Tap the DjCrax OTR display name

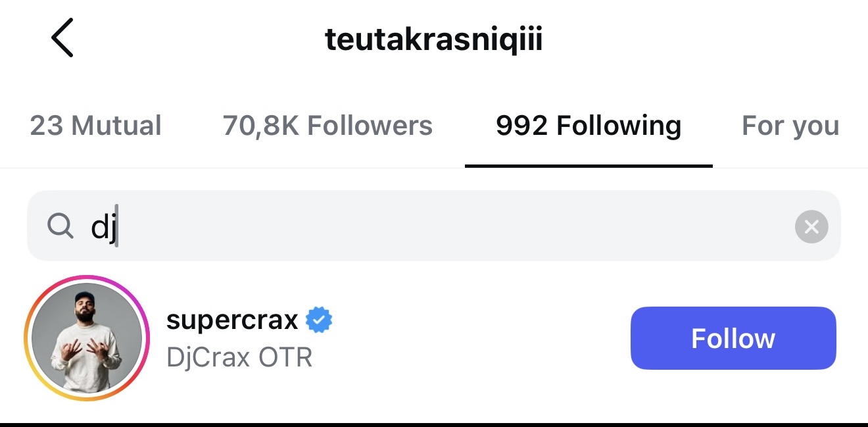coord(239,357)
